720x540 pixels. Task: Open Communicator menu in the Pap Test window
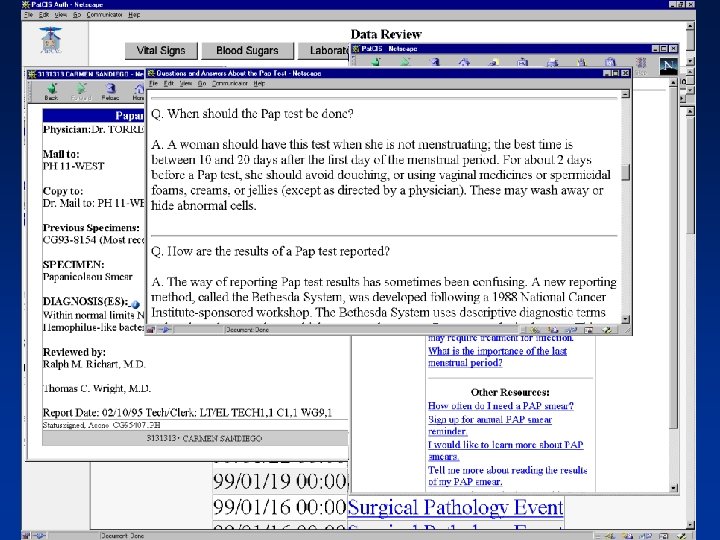click(230, 83)
